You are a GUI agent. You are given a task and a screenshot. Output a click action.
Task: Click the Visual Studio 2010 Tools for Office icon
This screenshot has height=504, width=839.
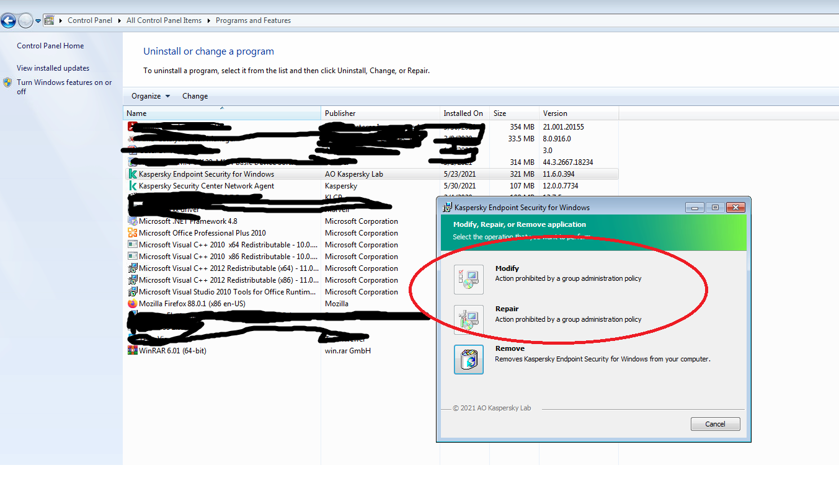pos(133,292)
